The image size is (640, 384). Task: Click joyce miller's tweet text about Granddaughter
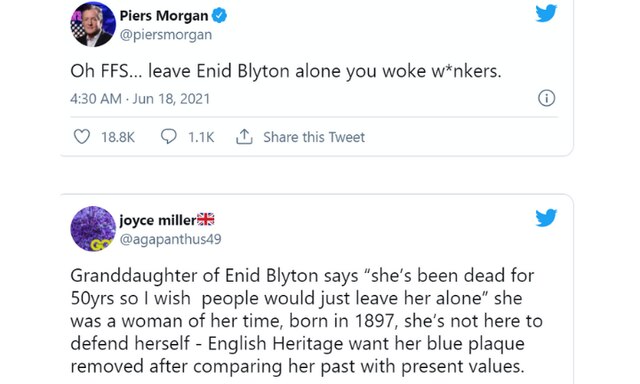click(306, 321)
